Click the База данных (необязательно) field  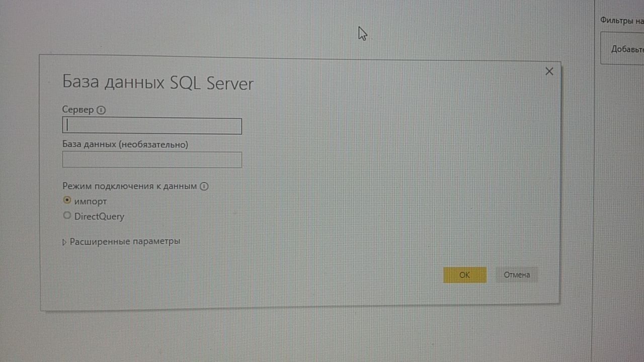(152, 160)
